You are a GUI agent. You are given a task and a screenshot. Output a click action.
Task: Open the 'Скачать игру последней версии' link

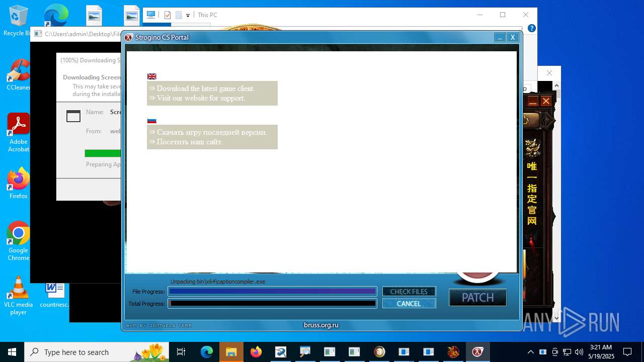pos(212,132)
